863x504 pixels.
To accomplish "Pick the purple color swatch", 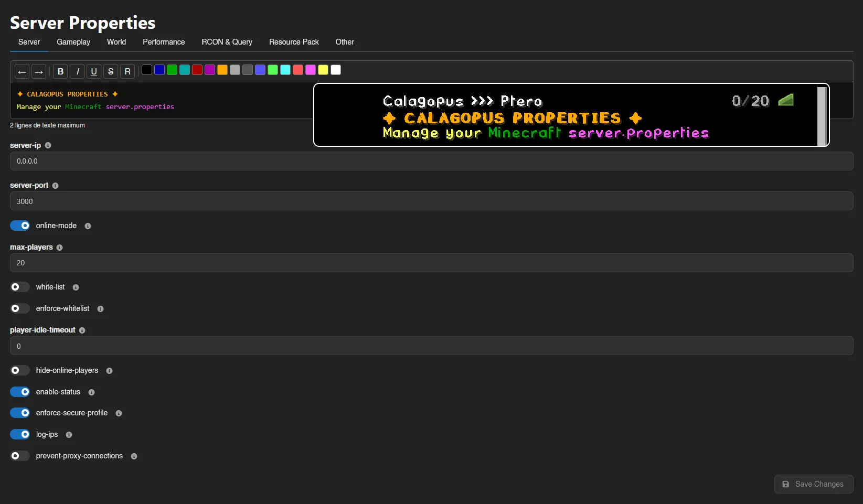I will click(x=210, y=70).
